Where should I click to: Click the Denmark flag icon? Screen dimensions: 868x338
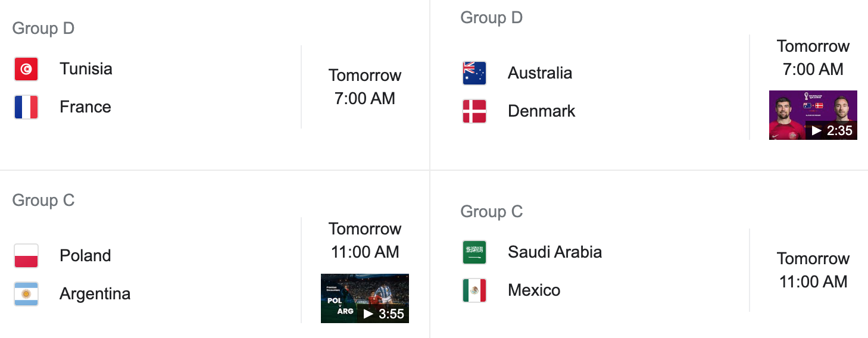[474, 111]
